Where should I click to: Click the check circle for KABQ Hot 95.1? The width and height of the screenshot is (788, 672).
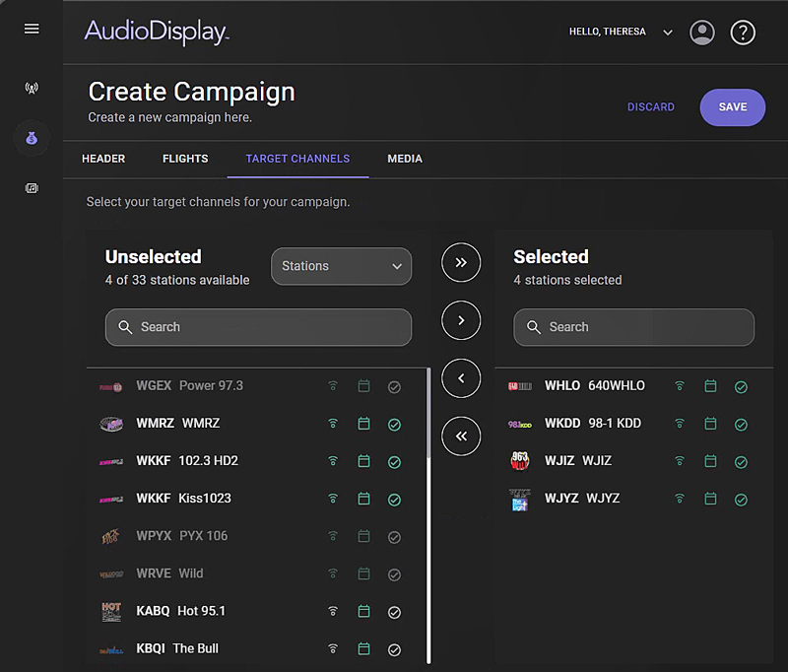pos(395,612)
